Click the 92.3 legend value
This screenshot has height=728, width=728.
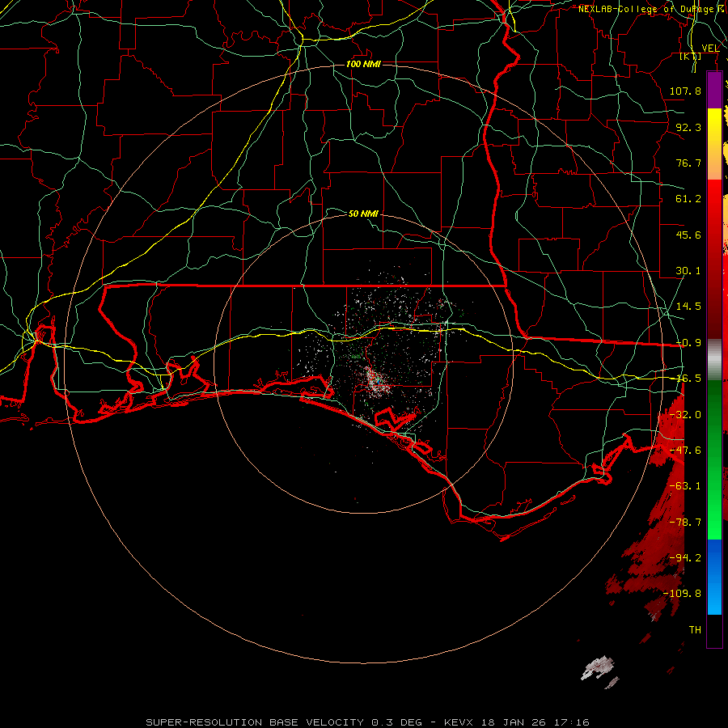pyautogui.click(x=688, y=127)
